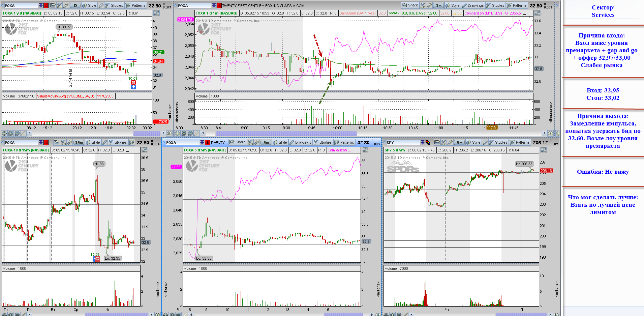
Task: Click red link swatch on FOXA 5m chart
Action: [x=208, y=142]
